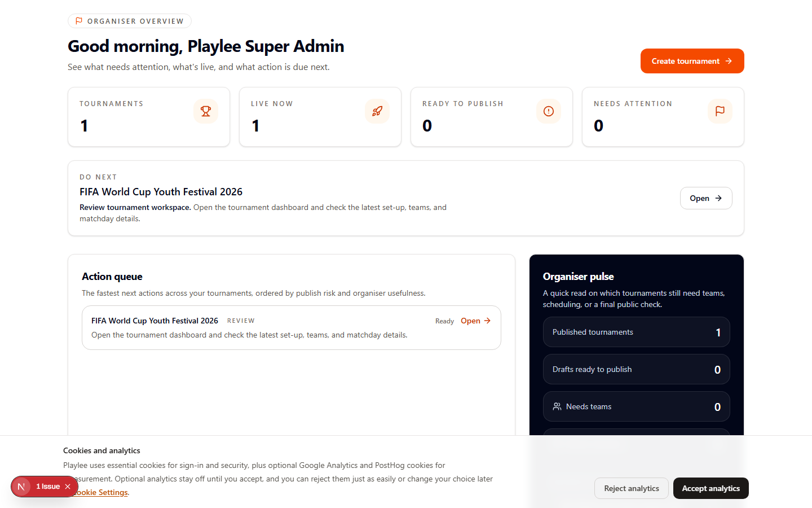Click the arrow beside Open in the action queue
The image size is (812, 508).
click(487, 321)
